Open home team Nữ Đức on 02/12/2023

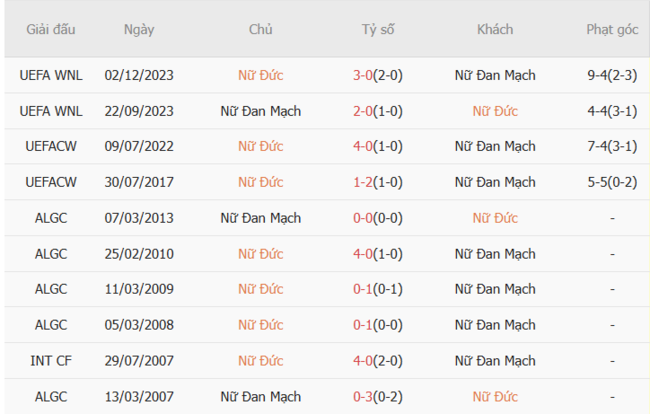point(260,75)
